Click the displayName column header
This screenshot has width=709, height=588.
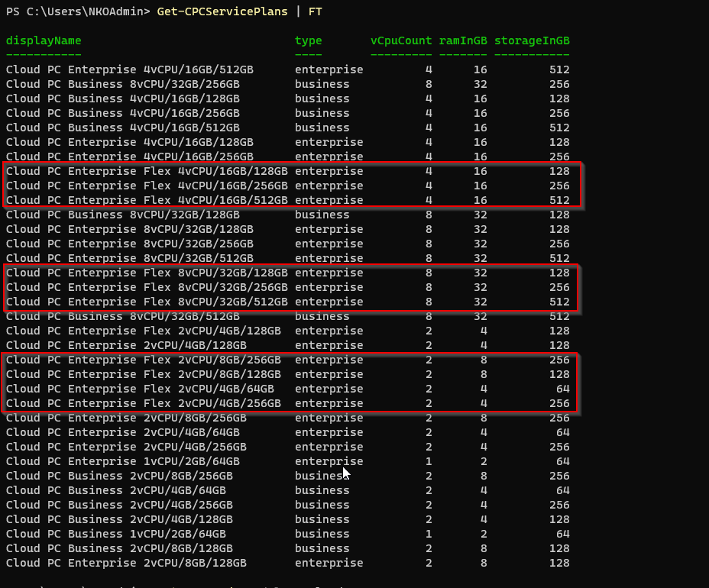coord(44,40)
